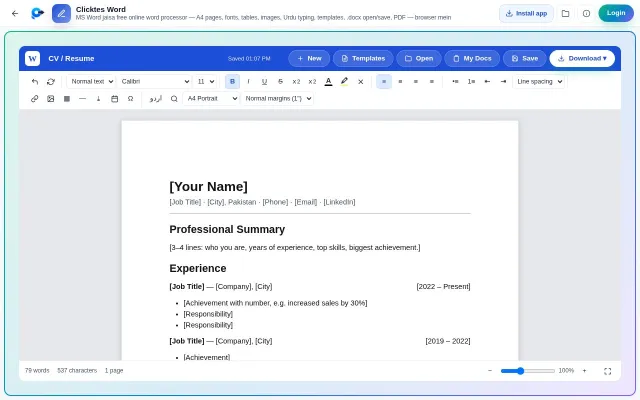Expand the Download menu
The width and height of the screenshot is (640, 400).
tap(582, 58)
